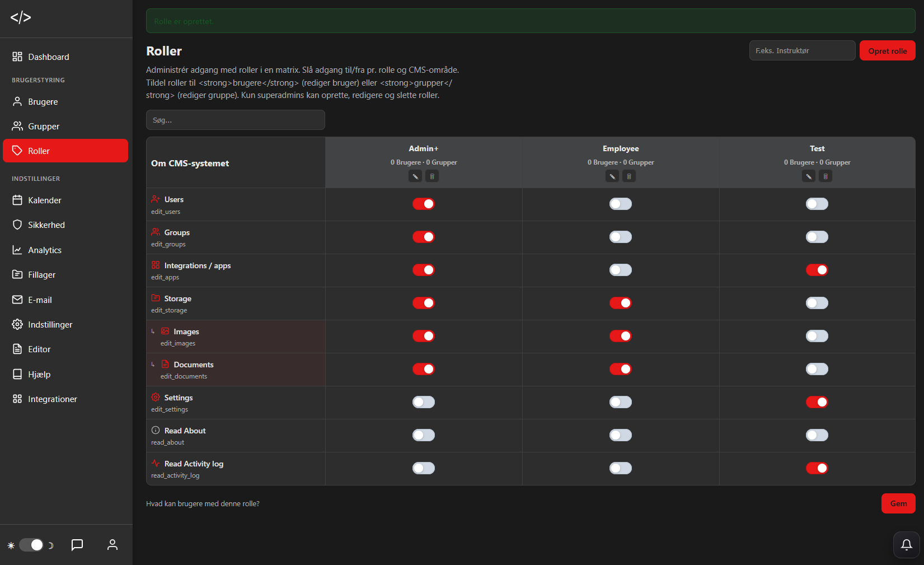This screenshot has width=924, height=565.
Task: Open the user profile icon in sidebar footer
Action: click(x=112, y=545)
